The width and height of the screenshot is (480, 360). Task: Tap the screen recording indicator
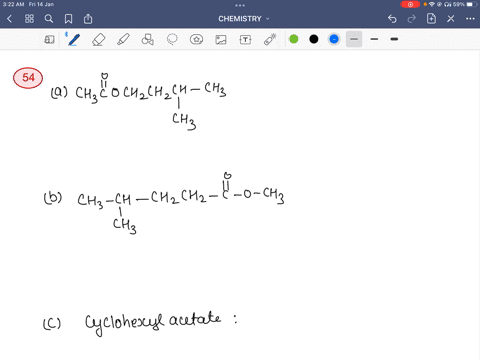pyautogui.click(x=410, y=4)
